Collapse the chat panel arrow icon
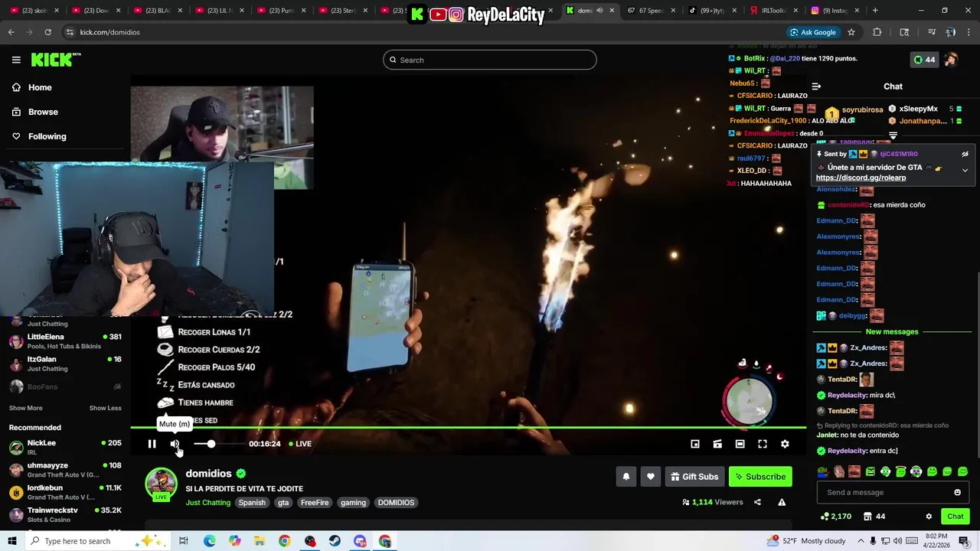Viewport: 980px width, 551px height. pos(816,86)
